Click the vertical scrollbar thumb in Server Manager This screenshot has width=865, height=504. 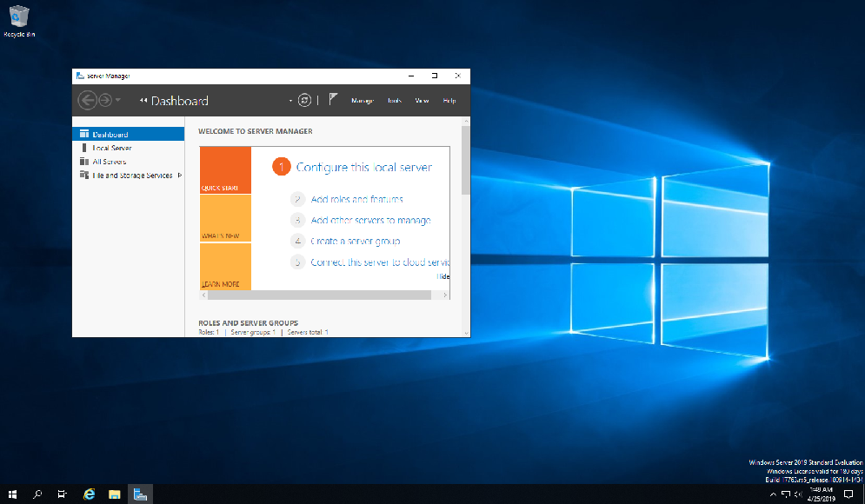pyautogui.click(x=466, y=160)
